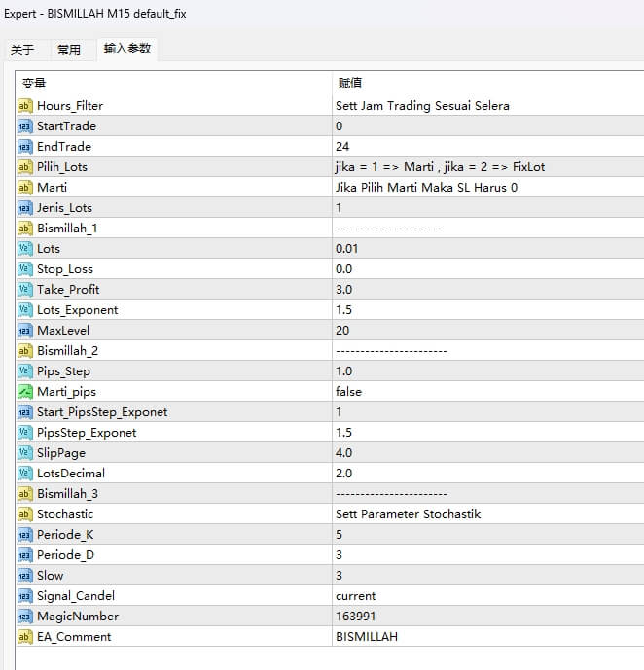Click the double icon beside Take_Profit
The height and width of the screenshot is (670, 644).
coord(24,289)
